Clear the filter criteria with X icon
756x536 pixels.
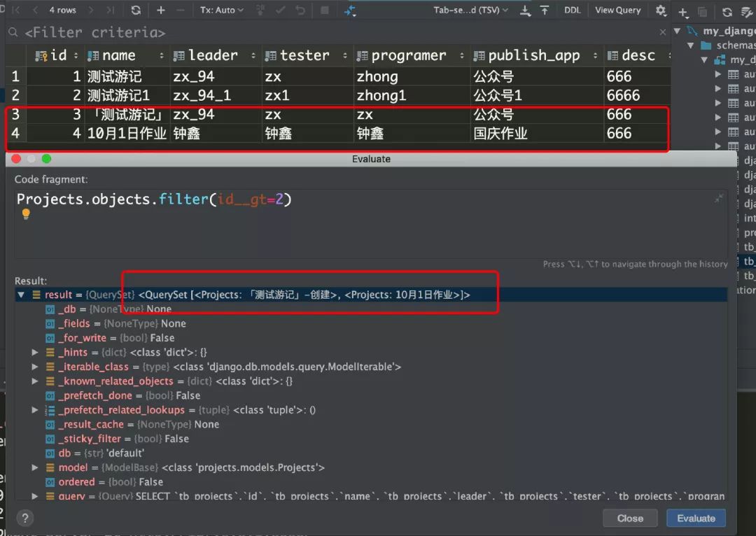click(663, 32)
